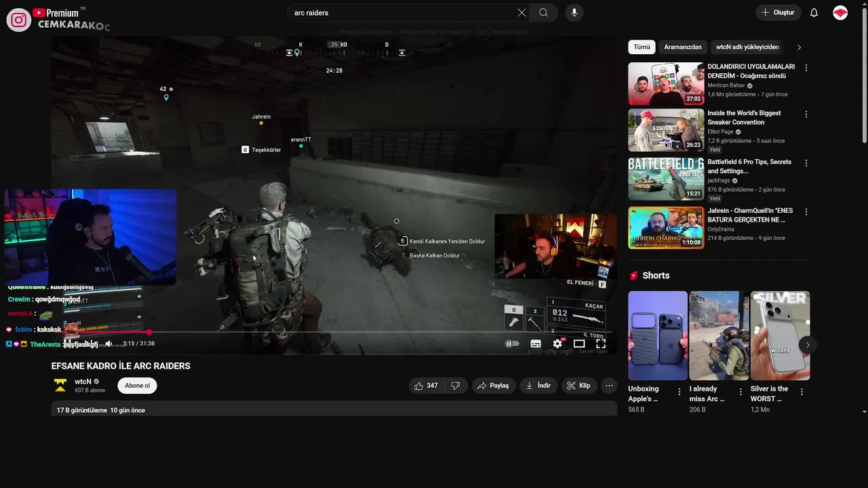Switch to theater mode
This screenshot has height=488, width=868.
579,344
